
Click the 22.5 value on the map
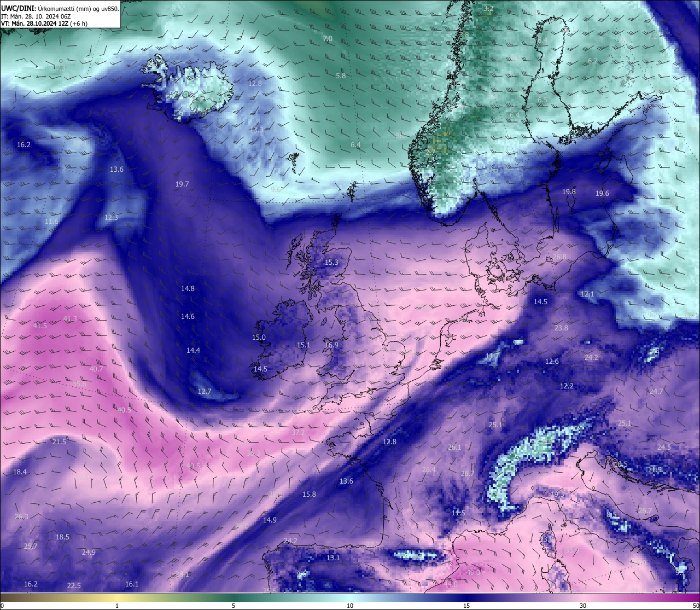pos(74,586)
